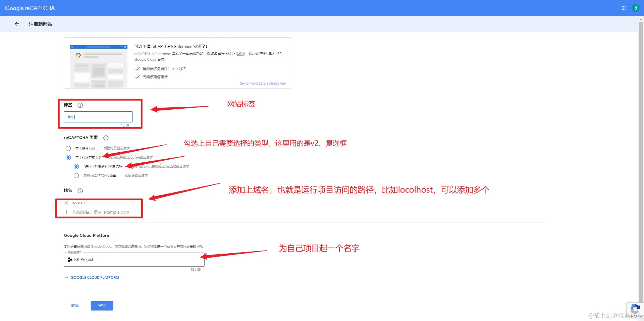Click the 4 / 50 character counter
The image size is (644, 321).
[125, 125]
